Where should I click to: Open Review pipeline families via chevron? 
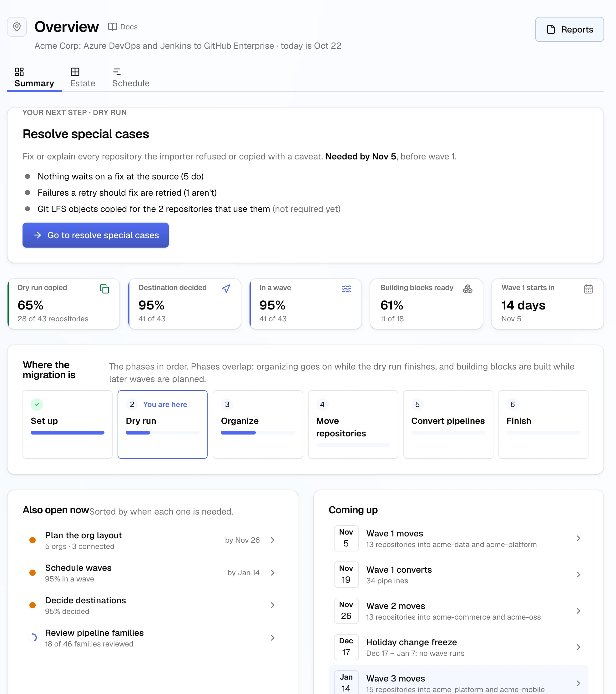[273, 638]
